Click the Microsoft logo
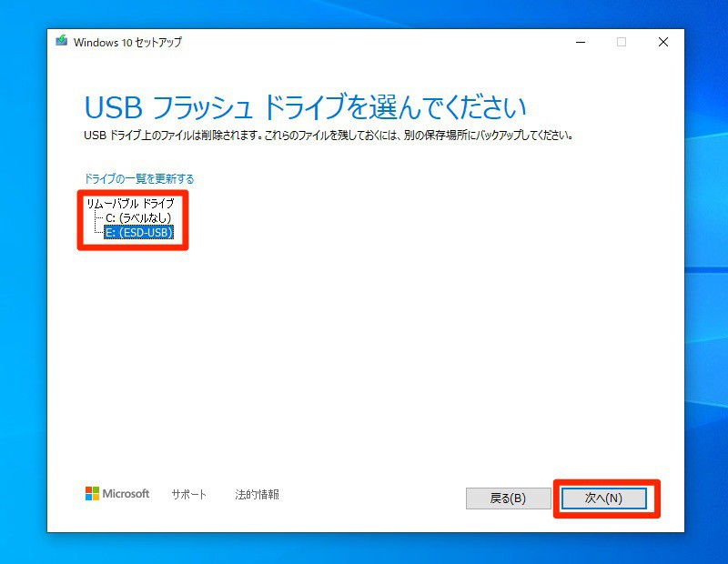The image size is (728, 564). (x=117, y=493)
